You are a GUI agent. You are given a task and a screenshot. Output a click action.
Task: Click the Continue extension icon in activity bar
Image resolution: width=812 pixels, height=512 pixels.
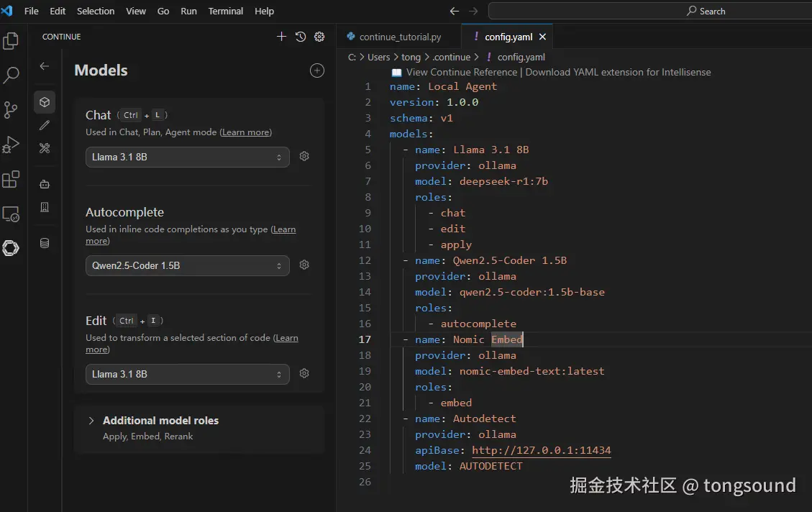pos(11,248)
